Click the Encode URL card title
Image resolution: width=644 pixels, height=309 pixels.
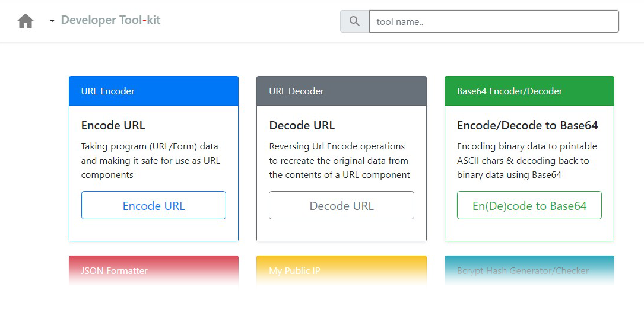pyautogui.click(x=113, y=125)
